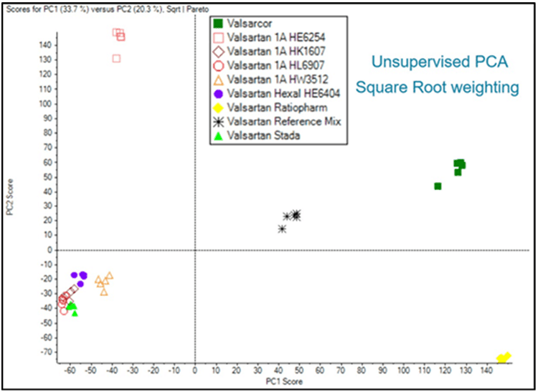The width and height of the screenshot is (538, 392).
Task: Select the 'Valsartan Ratiopharm' legend label
Action: point(277,107)
